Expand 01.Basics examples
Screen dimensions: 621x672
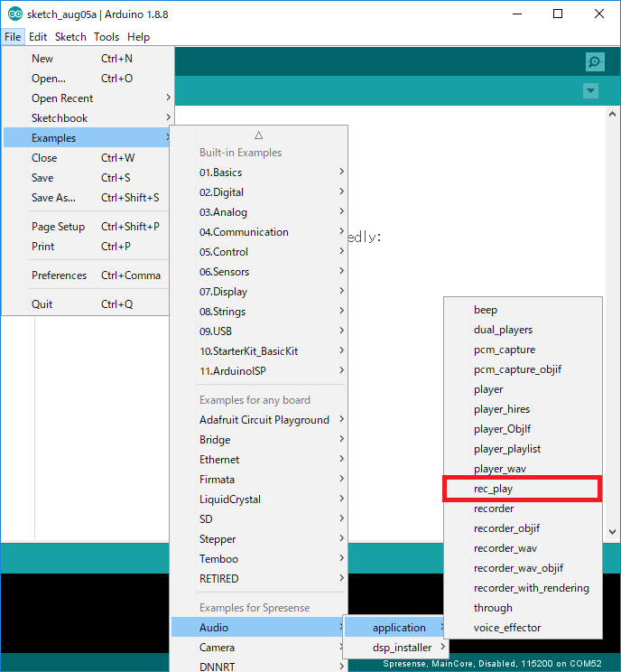pos(259,173)
